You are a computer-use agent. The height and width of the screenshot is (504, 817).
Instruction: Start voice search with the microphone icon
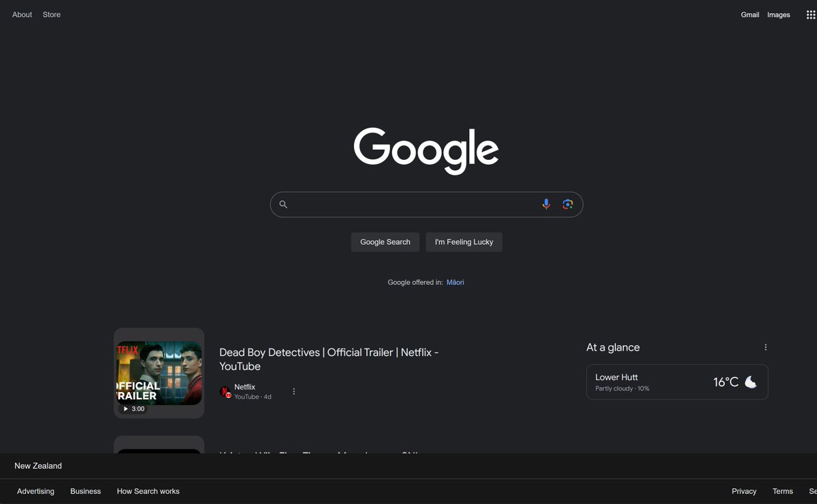(545, 204)
